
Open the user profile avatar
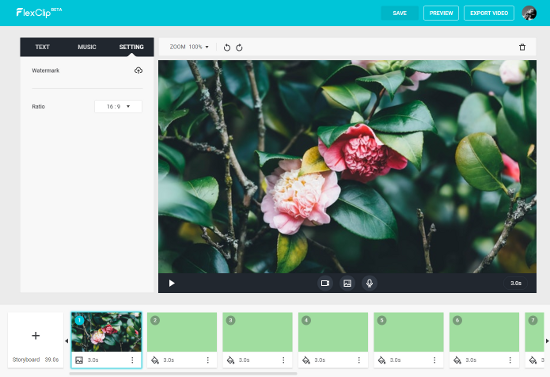pos(529,13)
